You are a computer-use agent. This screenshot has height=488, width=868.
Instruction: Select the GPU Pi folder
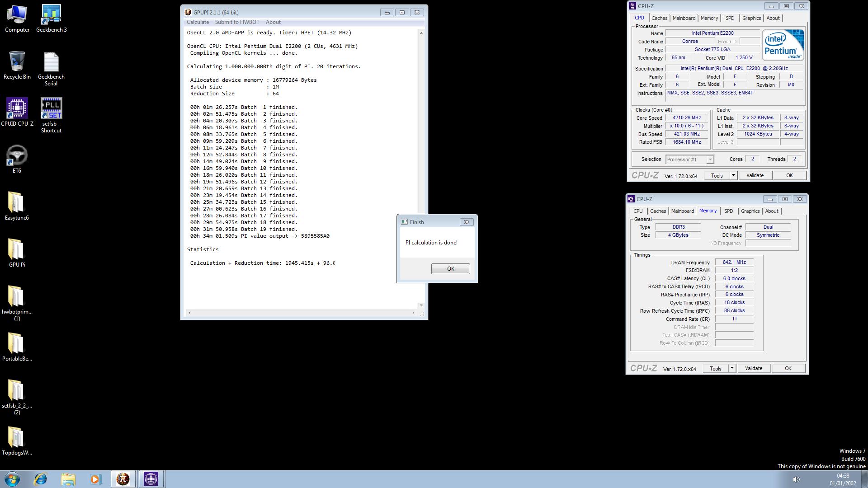tap(17, 253)
